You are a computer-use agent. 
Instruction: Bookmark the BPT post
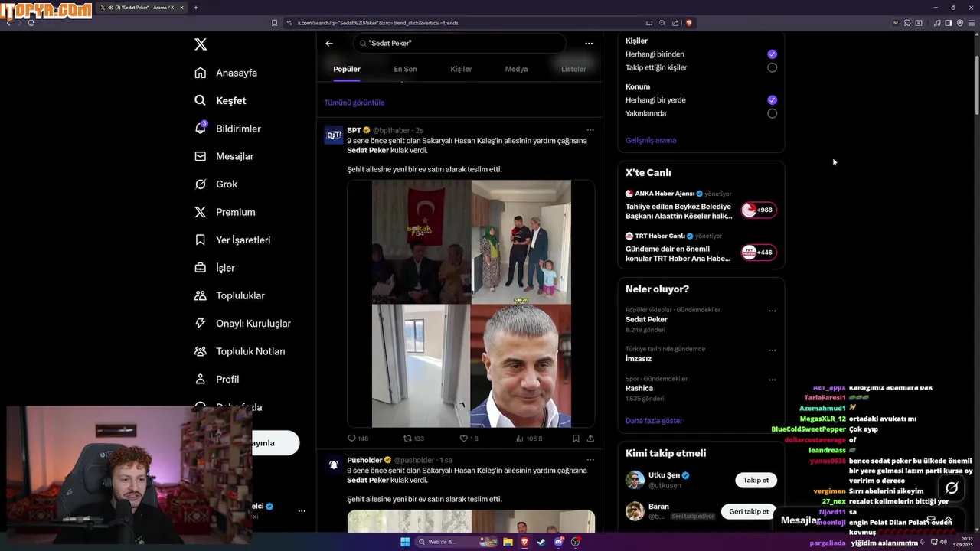click(576, 439)
